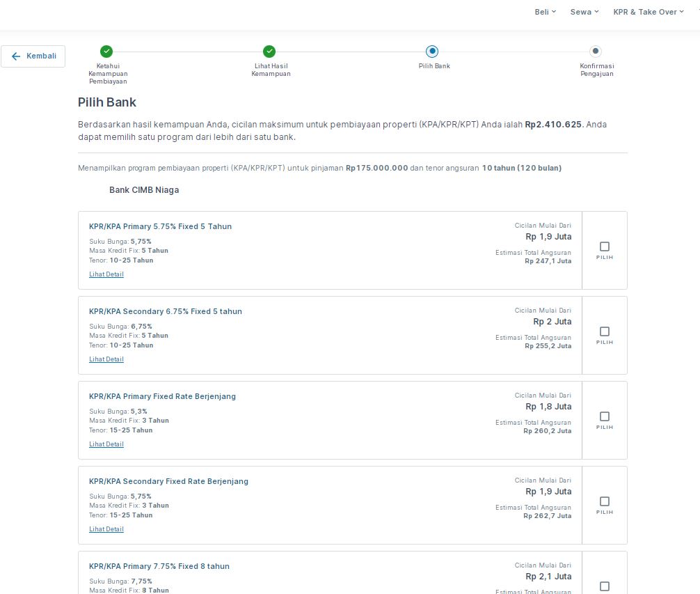Choose the KPR/KPA Secondary Fixed Rate Berjenjang checkbox
Image resolution: width=700 pixels, height=594 pixels.
pos(604,501)
